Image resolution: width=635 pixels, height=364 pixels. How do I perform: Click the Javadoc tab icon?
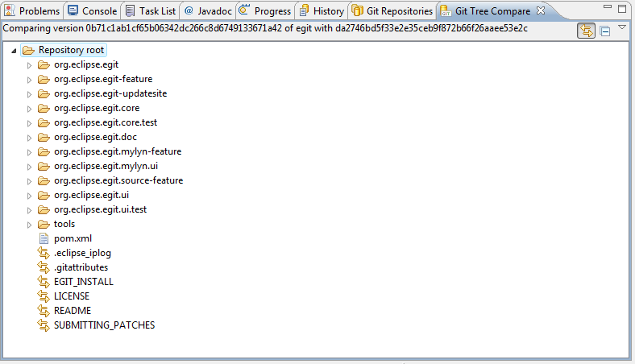click(x=189, y=10)
